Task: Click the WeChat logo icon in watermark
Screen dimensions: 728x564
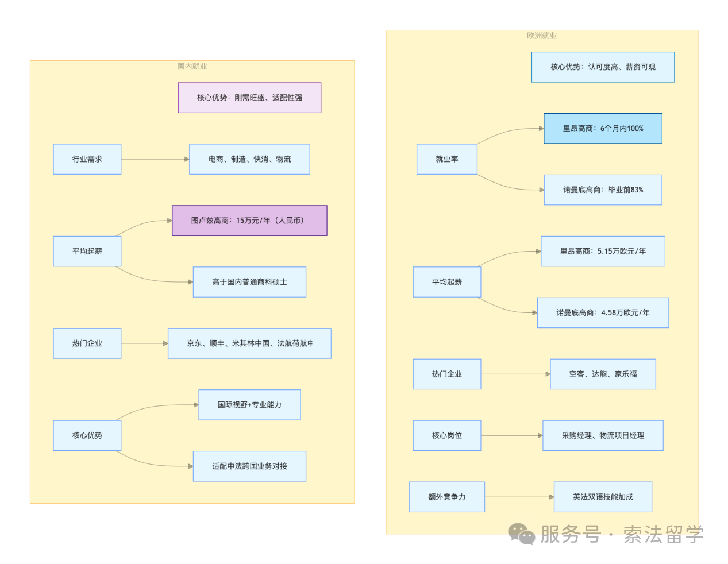Action: tap(522, 534)
